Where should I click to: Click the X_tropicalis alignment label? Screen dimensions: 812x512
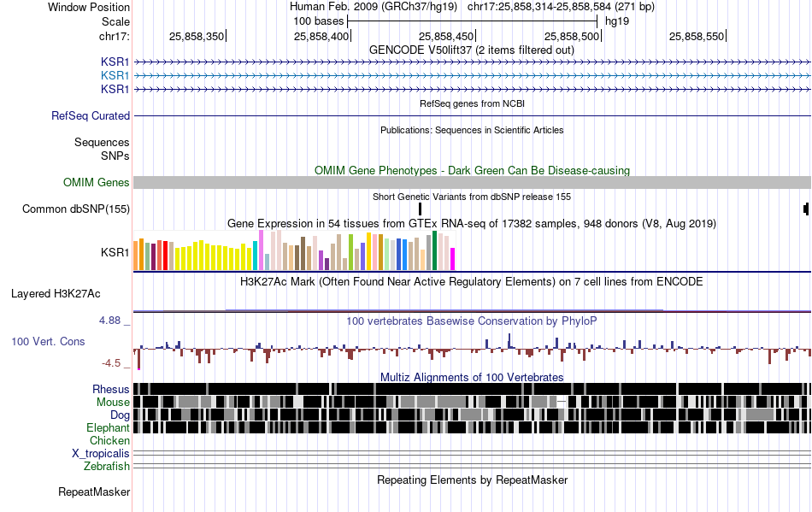[x=101, y=454]
